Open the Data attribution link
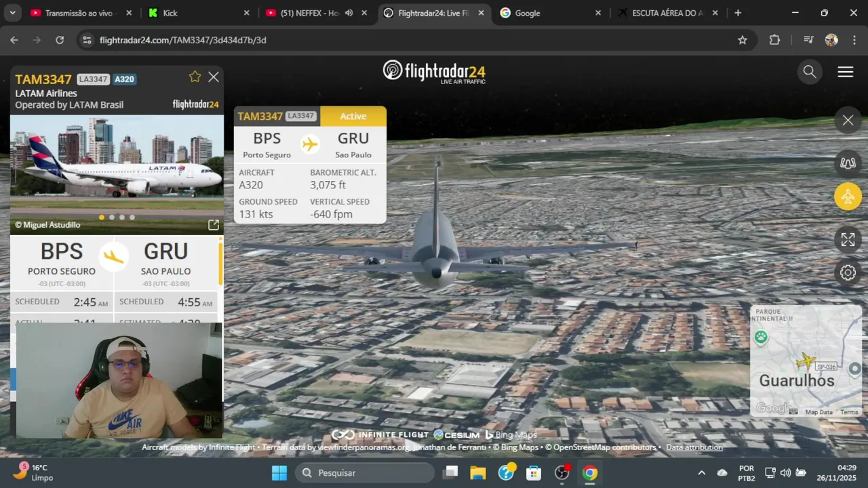Viewport: 868px width, 488px height. pos(694,447)
